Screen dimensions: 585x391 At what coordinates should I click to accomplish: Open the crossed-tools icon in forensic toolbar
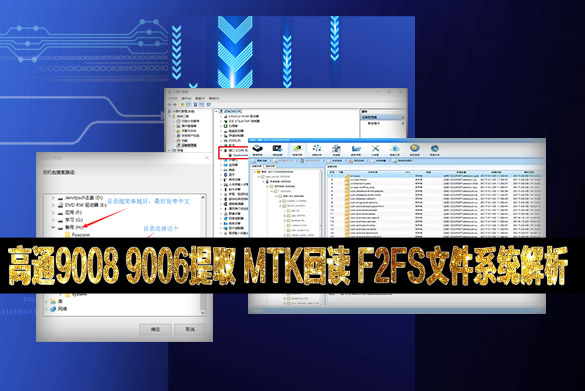[375, 148]
